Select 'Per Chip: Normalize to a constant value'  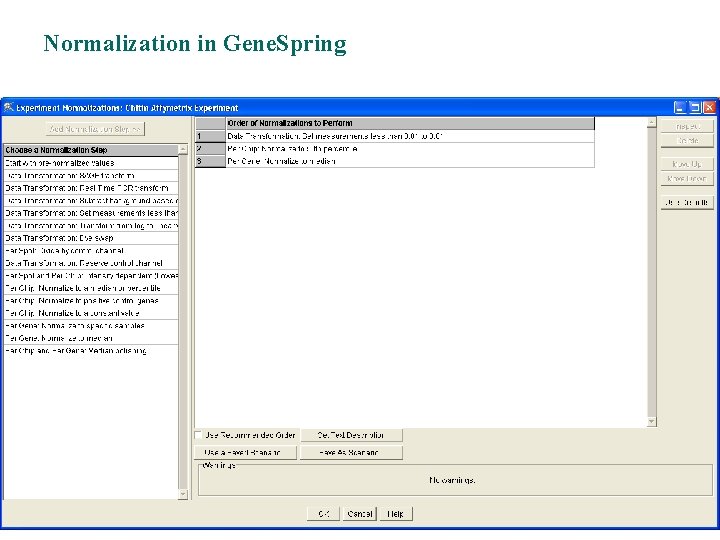point(91,313)
